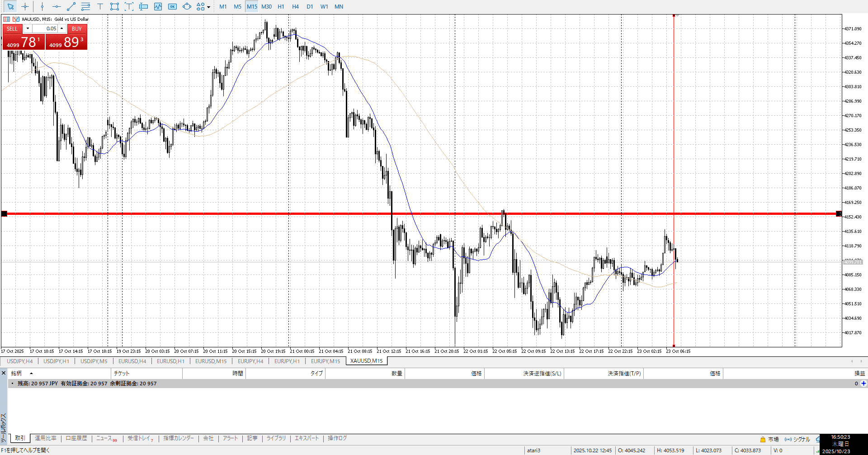868x455 pixels.
Task: Select the crosshair cursor tool
Action: click(25, 6)
